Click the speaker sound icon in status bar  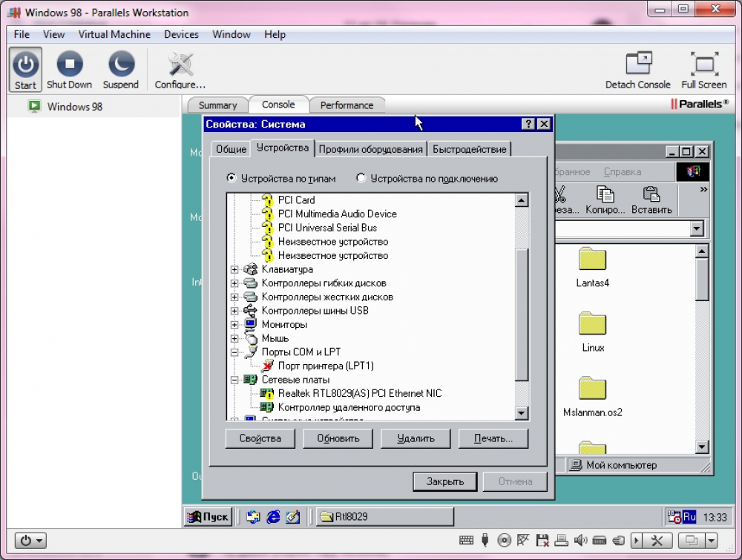tap(580, 540)
